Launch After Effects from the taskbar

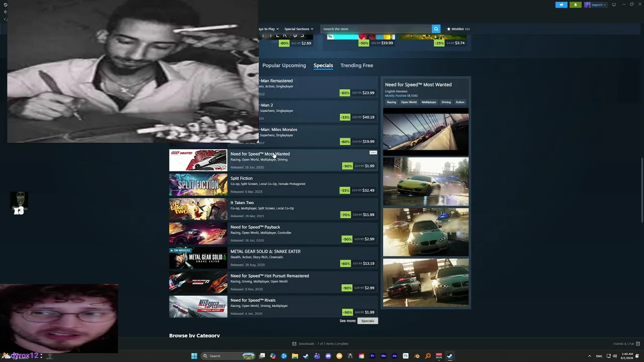point(394,356)
